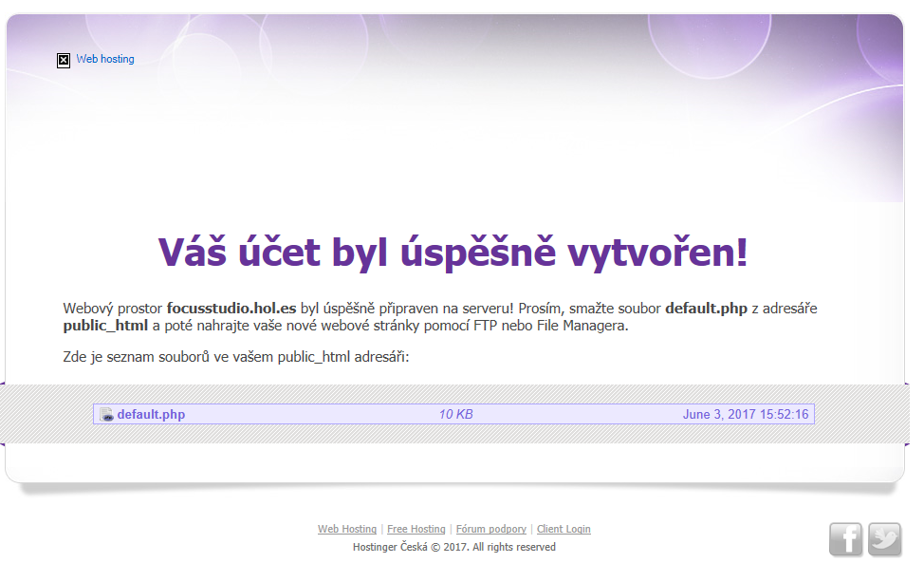
Task: Click the words File Managera in the paragraph
Action: pyautogui.click(x=588, y=326)
